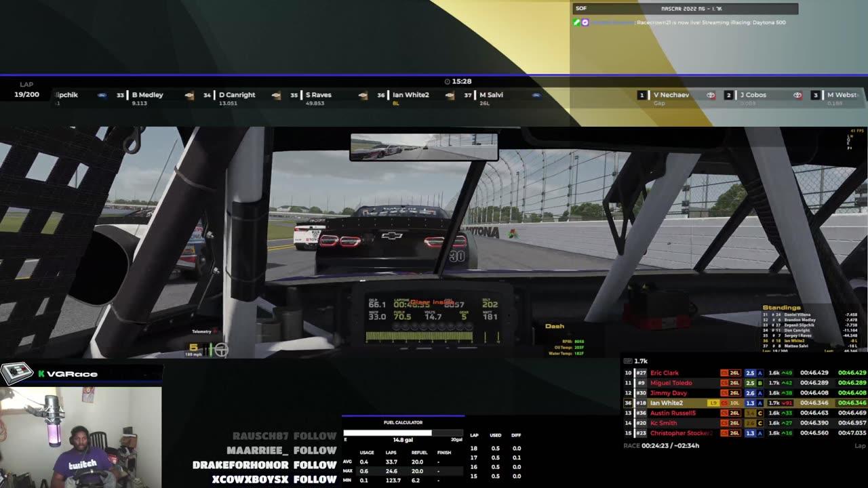The image size is (868, 488).
Task: Click the MAX usage row in fuel table
Action: tap(403, 471)
